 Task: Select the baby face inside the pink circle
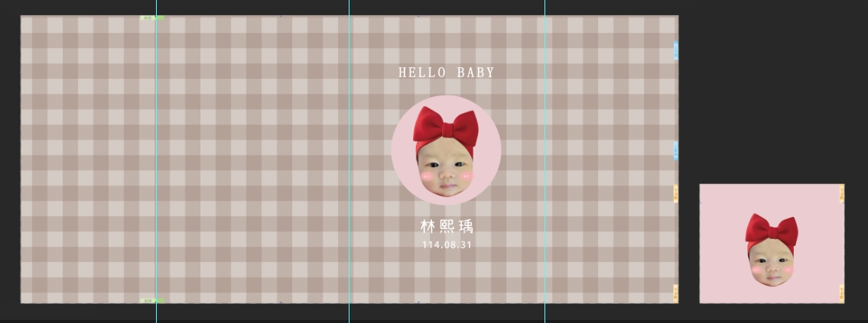(445, 173)
